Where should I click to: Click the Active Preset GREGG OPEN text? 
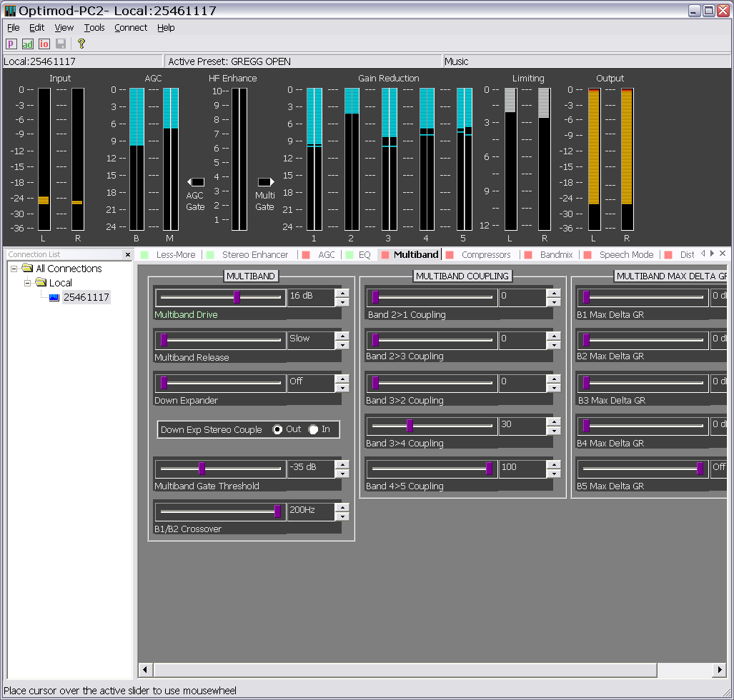click(229, 61)
